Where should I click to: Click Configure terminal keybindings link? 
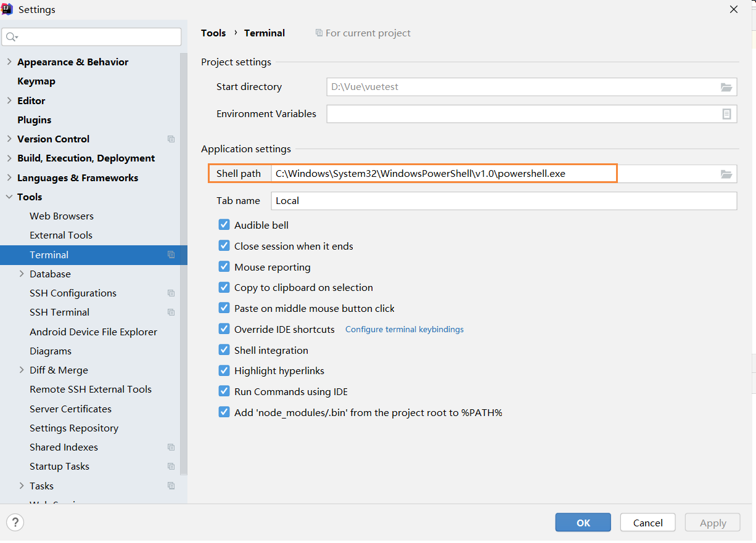click(x=405, y=330)
